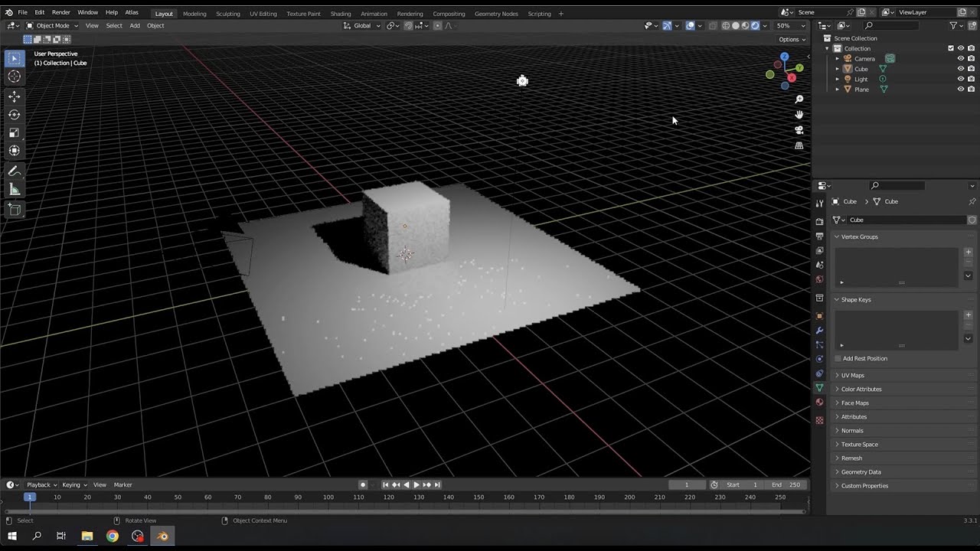Activate the Transform tool
Viewport: 980px width, 551px height.
[15, 151]
